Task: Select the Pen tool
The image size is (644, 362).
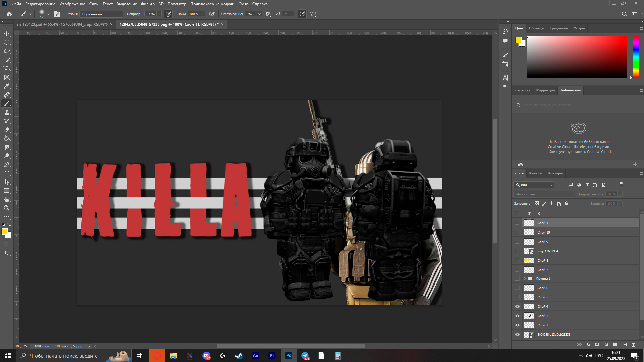Action: (7, 164)
